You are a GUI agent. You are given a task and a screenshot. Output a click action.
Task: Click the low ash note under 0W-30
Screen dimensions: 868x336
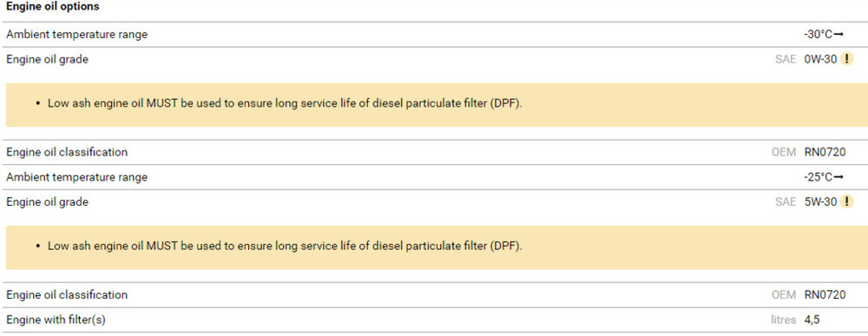tap(285, 104)
